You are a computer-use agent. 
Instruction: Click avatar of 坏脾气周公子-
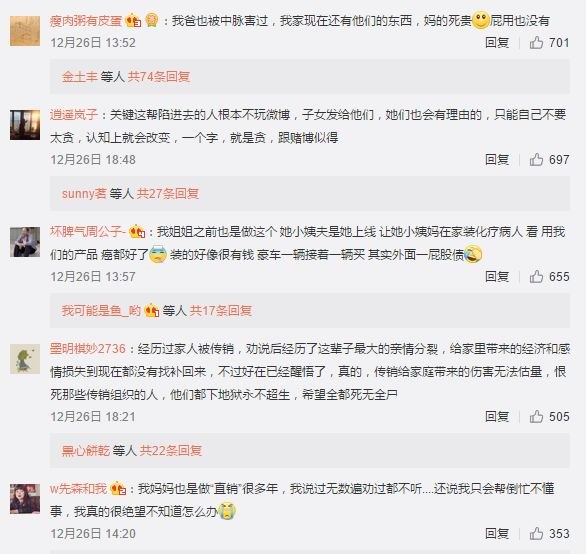coord(25,242)
